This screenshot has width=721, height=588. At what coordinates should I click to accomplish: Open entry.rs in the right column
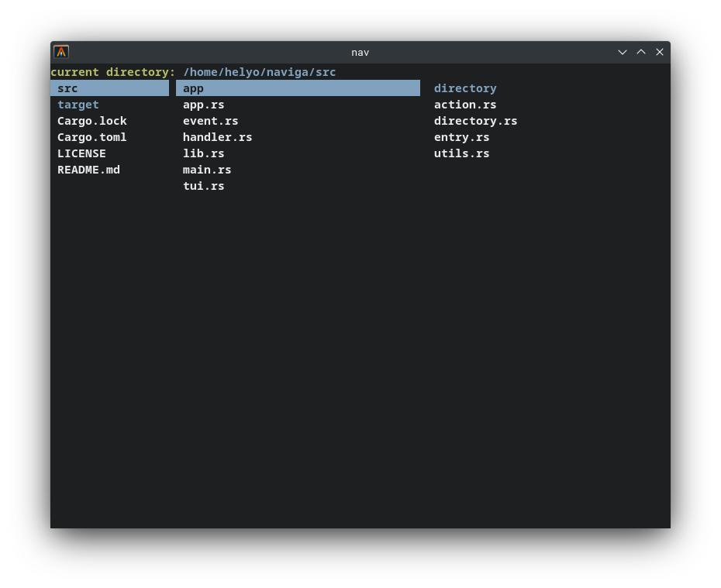pyautogui.click(x=462, y=137)
